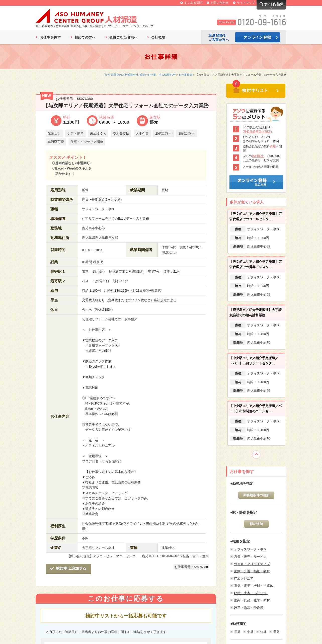Screen dimensions: 322x644
Task: Click the 残業なし tag
Action: (54, 134)
